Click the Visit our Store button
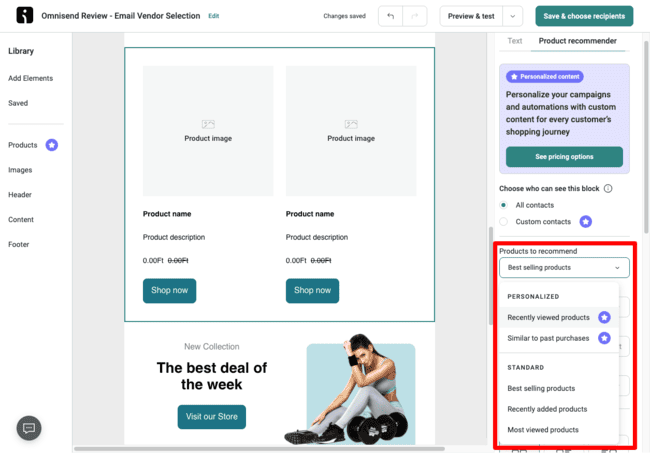Image resolution: width=650 pixels, height=453 pixels. (211, 417)
